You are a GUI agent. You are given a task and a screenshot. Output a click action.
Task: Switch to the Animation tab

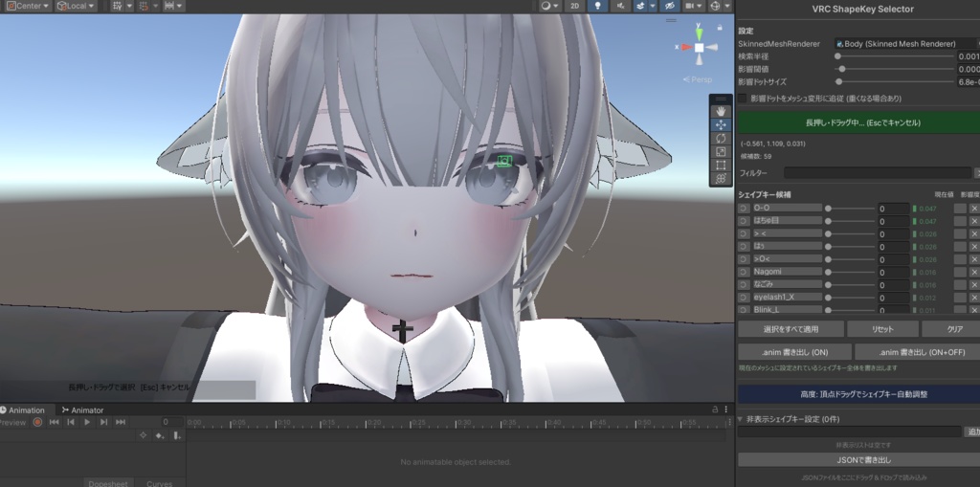tap(23, 410)
